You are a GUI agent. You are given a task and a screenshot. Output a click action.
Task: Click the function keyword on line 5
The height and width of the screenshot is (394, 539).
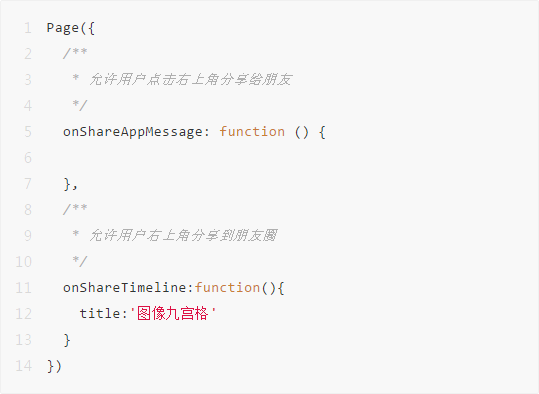[252, 132]
